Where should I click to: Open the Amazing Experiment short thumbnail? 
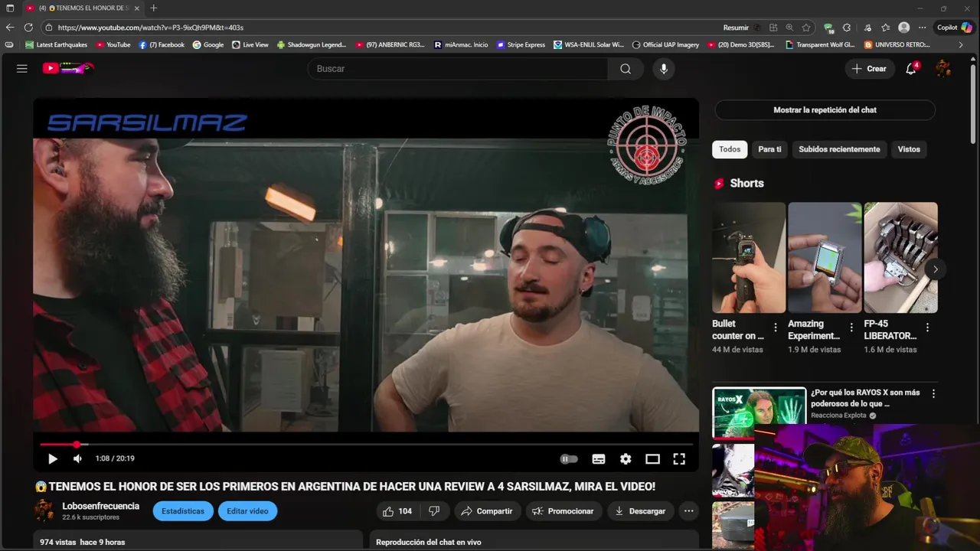pyautogui.click(x=825, y=258)
